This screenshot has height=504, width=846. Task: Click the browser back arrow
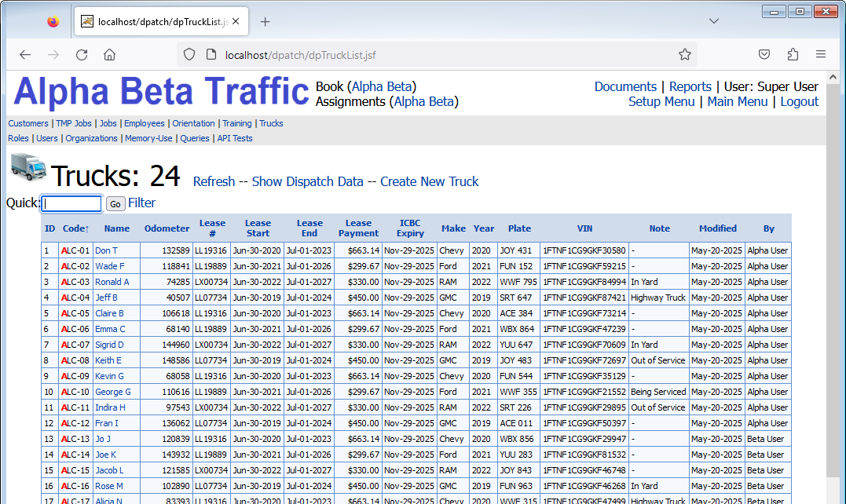click(25, 55)
